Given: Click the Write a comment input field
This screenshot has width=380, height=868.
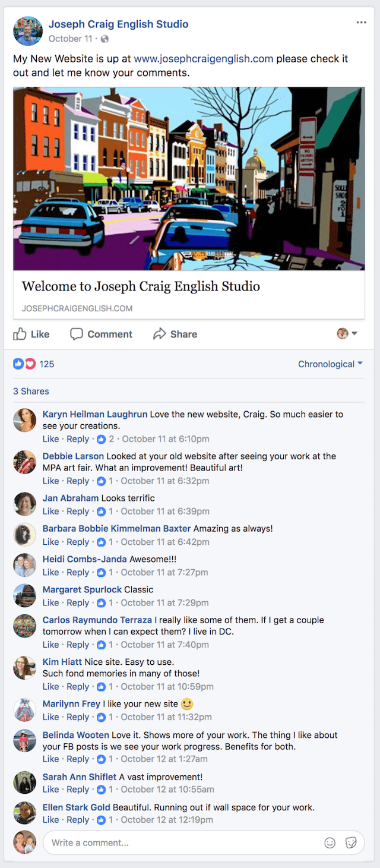Looking at the screenshot, I should (184, 842).
